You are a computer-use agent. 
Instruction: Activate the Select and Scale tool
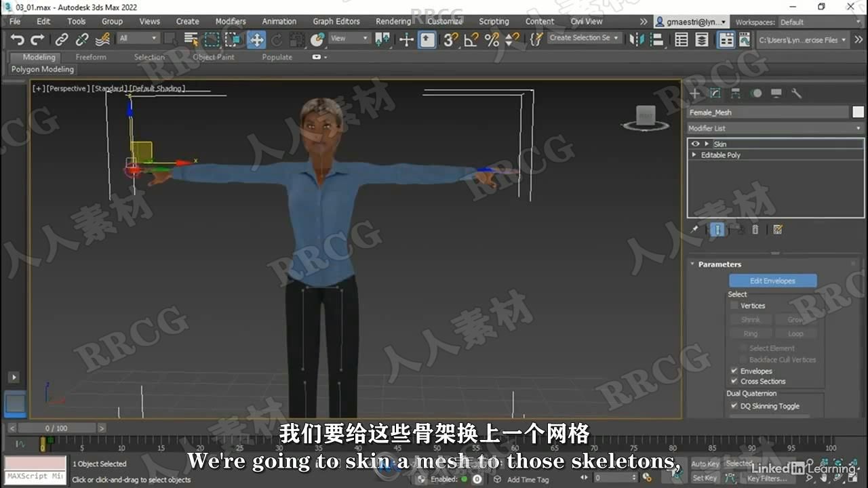click(296, 39)
